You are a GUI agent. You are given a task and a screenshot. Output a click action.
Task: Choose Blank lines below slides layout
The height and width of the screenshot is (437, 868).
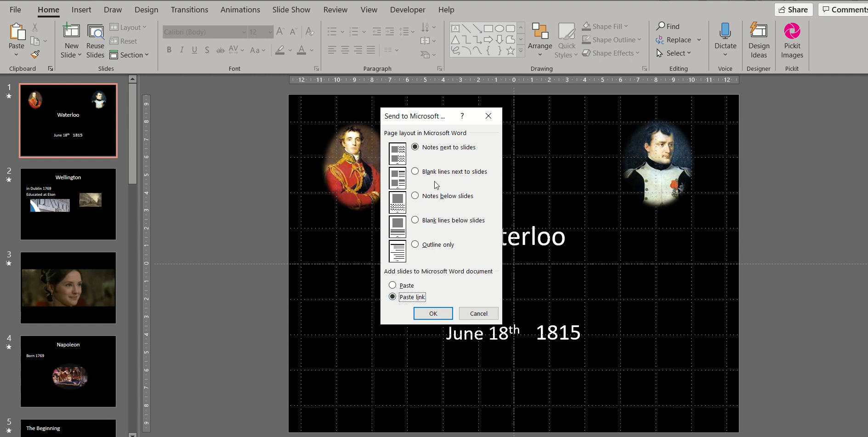pyautogui.click(x=415, y=220)
